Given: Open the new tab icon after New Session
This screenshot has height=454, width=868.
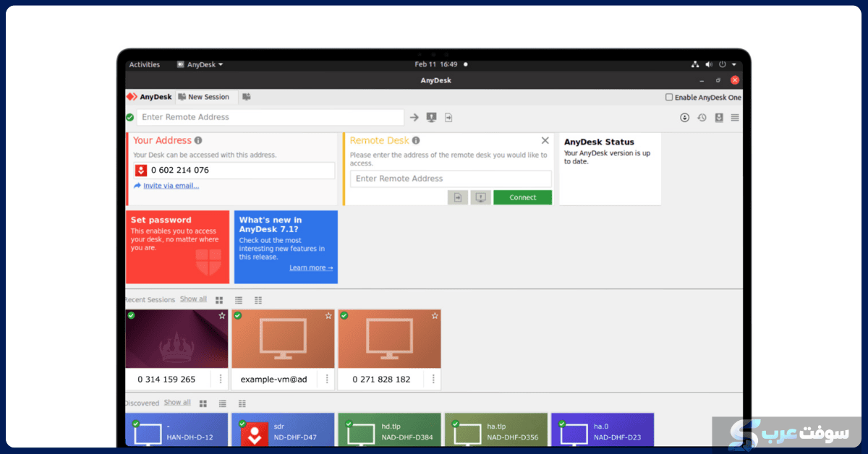Looking at the screenshot, I should 247,97.
